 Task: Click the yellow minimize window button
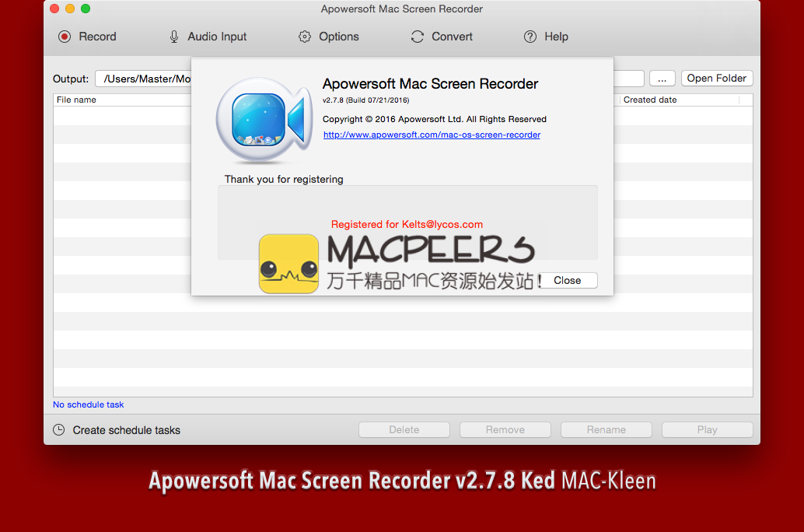tap(70, 9)
